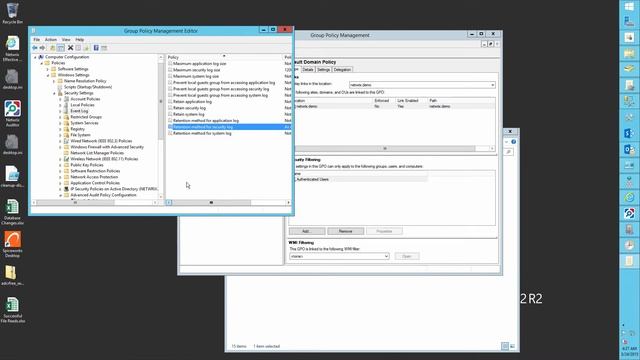Collapse the Windows Settings tree node
The width and height of the screenshot is (640, 360).
47,75
